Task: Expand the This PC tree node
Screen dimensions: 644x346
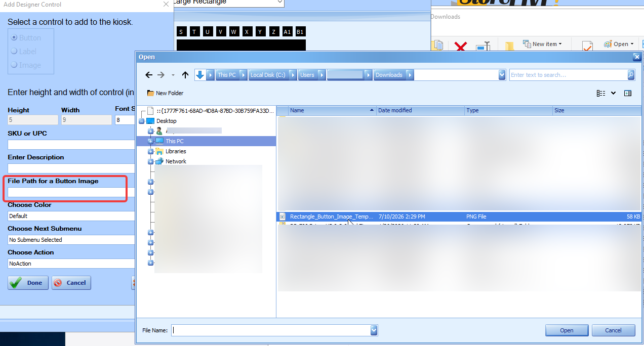Action: (150, 141)
